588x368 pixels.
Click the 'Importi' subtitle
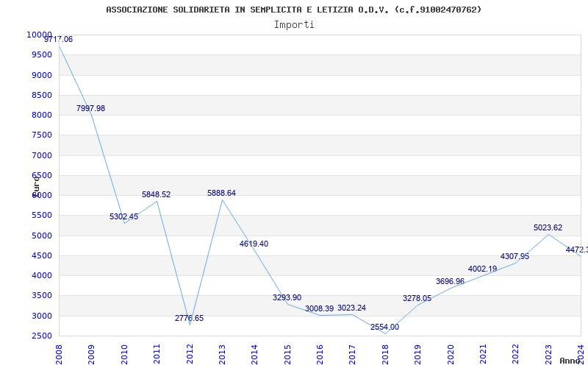(x=294, y=25)
